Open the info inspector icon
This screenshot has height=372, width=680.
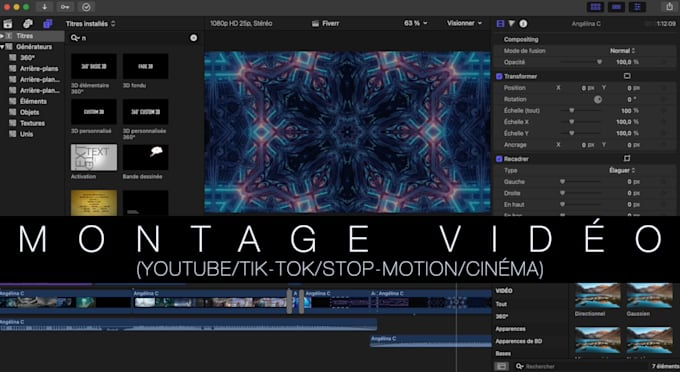523,23
